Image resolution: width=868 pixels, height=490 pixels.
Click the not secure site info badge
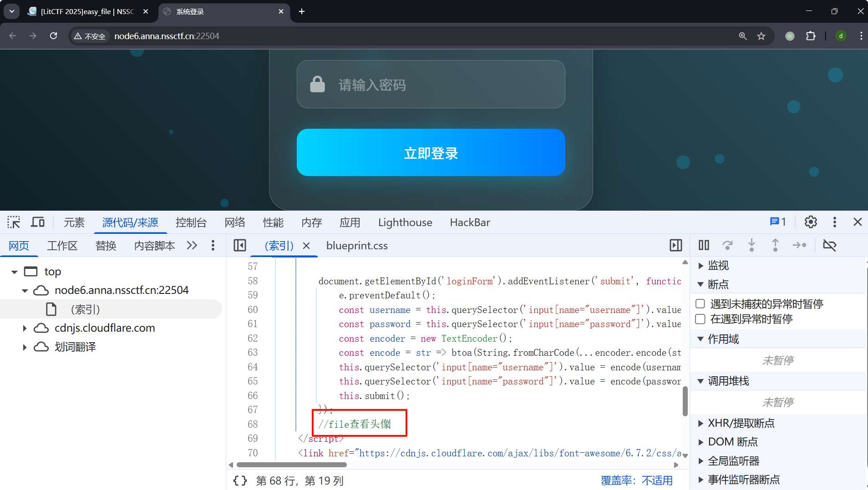click(x=90, y=36)
